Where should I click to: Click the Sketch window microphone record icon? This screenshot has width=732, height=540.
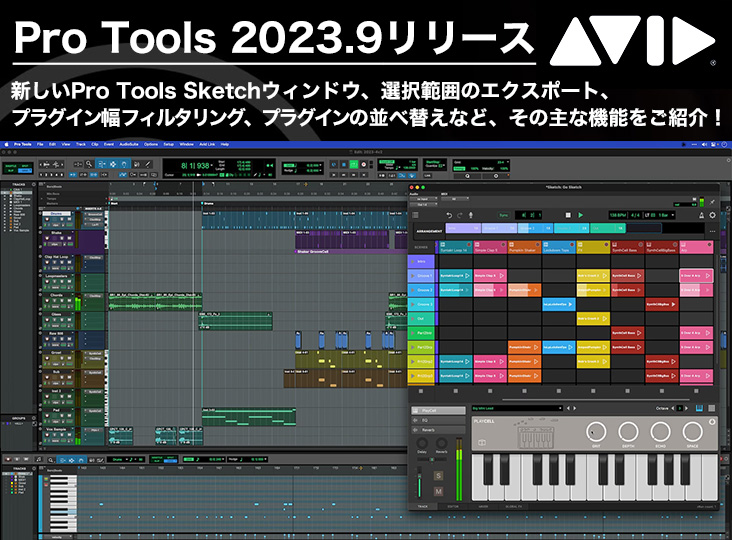(x=471, y=215)
